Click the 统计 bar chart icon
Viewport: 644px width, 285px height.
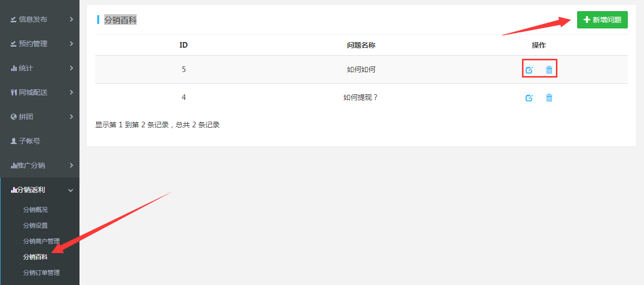pos(14,68)
